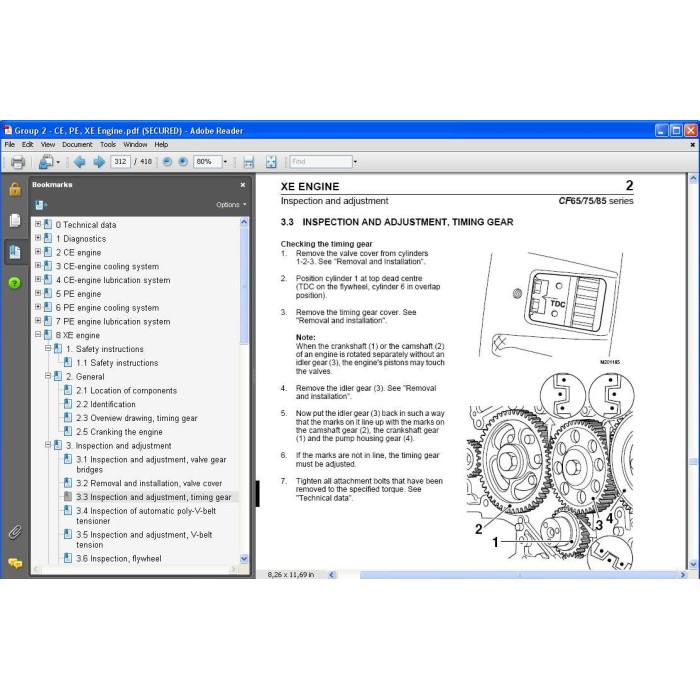Select bookmark 3 CE-engine cooling system

point(107,267)
